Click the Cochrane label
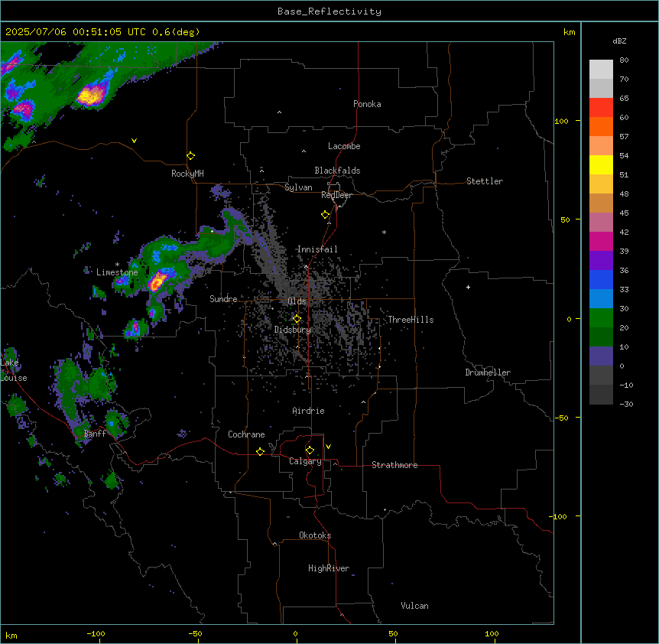Screen dimensions: 659x644 [246, 434]
